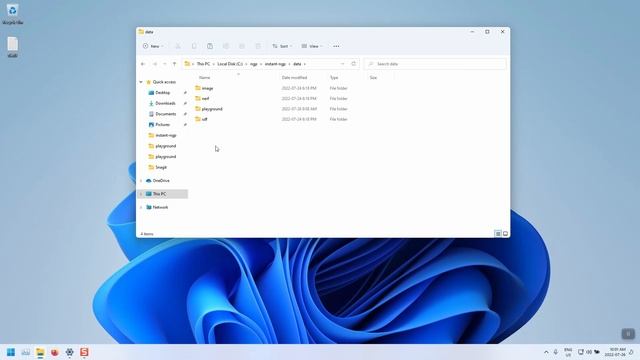Show hidden system tray icons
Image resolution: width=640 pixels, height=360 pixels.
click(546, 352)
